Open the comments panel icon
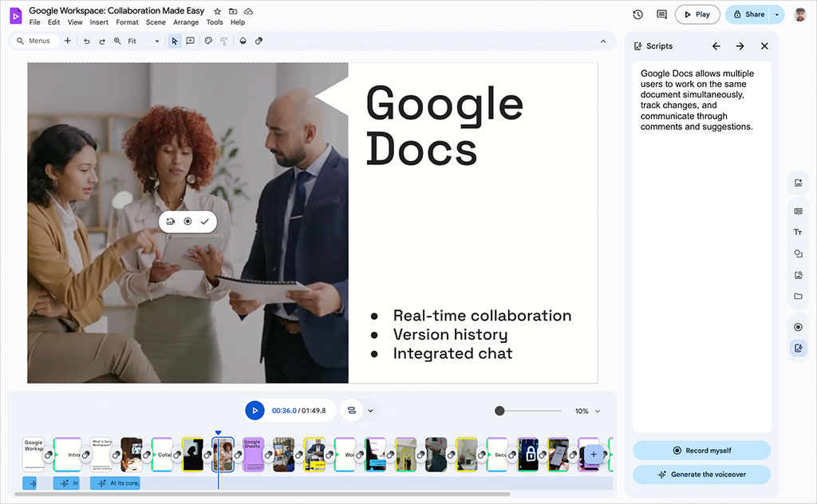Screen dimensions: 817x504 point(661,14)
